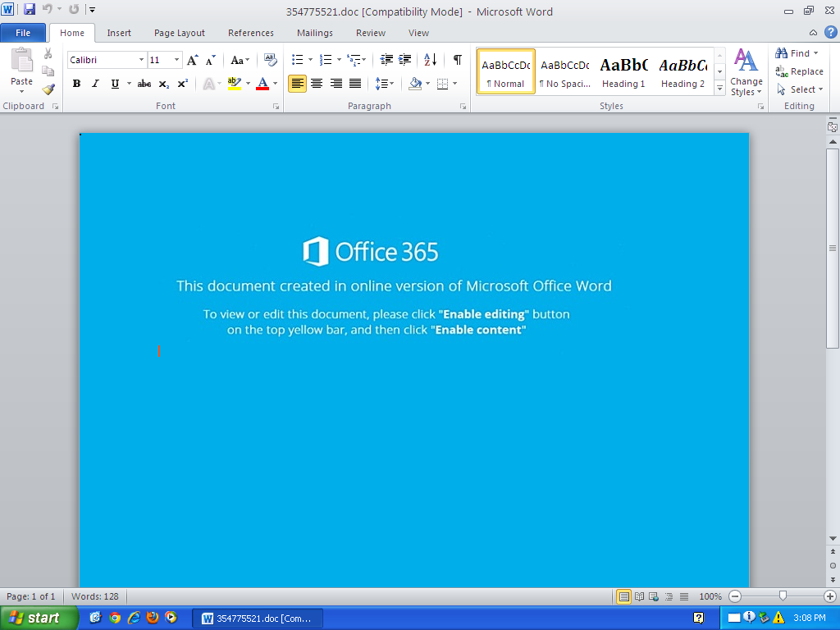840x630 pixels.
Task: Decrease paragraph indent
Action: 386,59
